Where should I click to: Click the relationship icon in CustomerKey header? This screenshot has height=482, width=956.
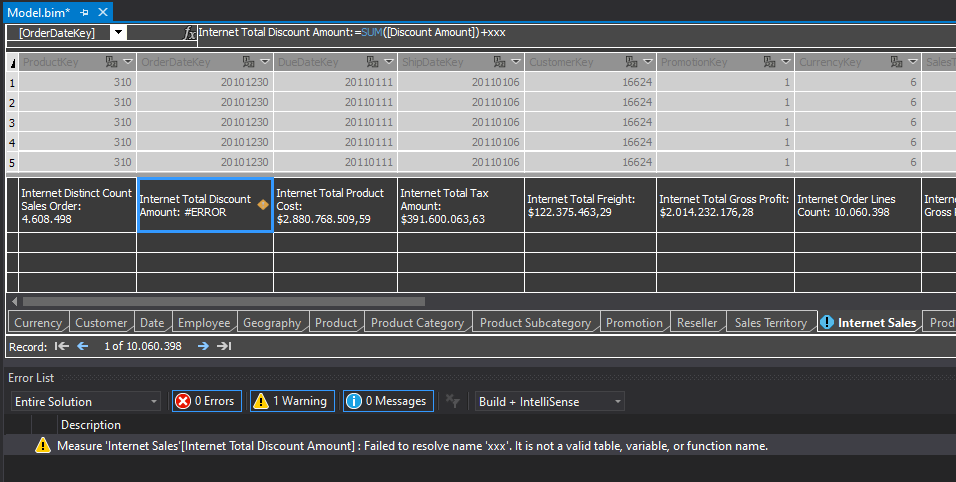[632, 62]
